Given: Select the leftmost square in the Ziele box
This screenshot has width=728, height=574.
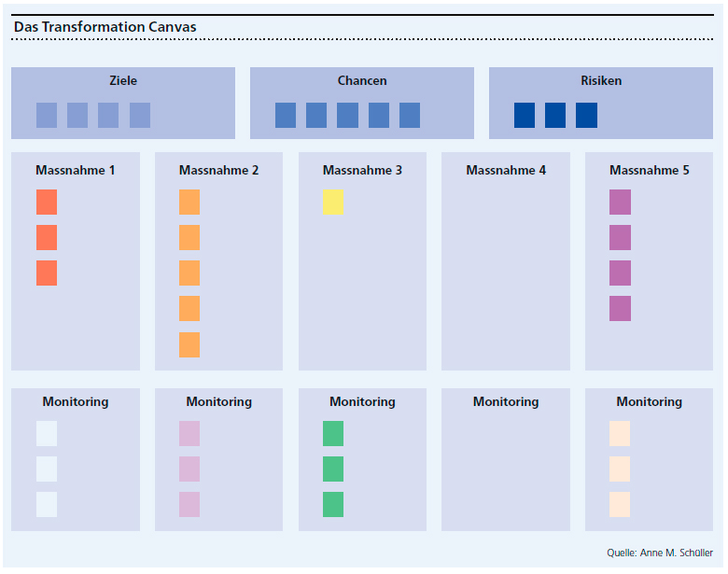Looking at the screenshot, I should coord(47,115).
